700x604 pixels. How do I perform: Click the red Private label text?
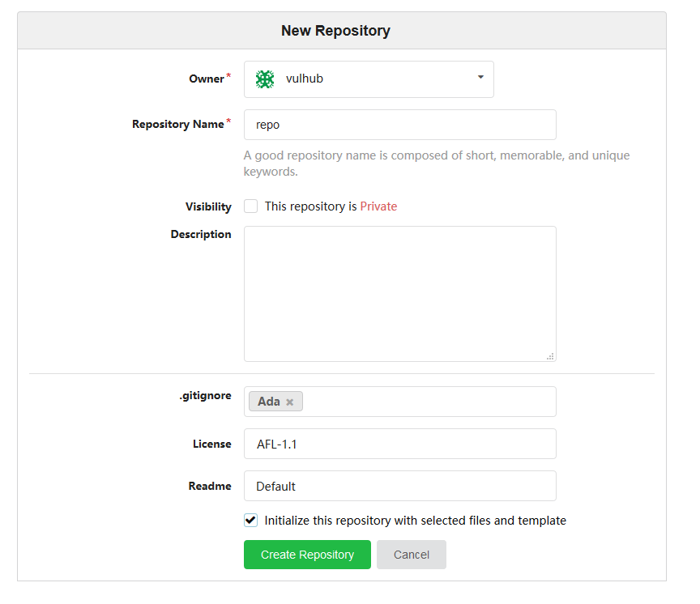pos(378,206)
